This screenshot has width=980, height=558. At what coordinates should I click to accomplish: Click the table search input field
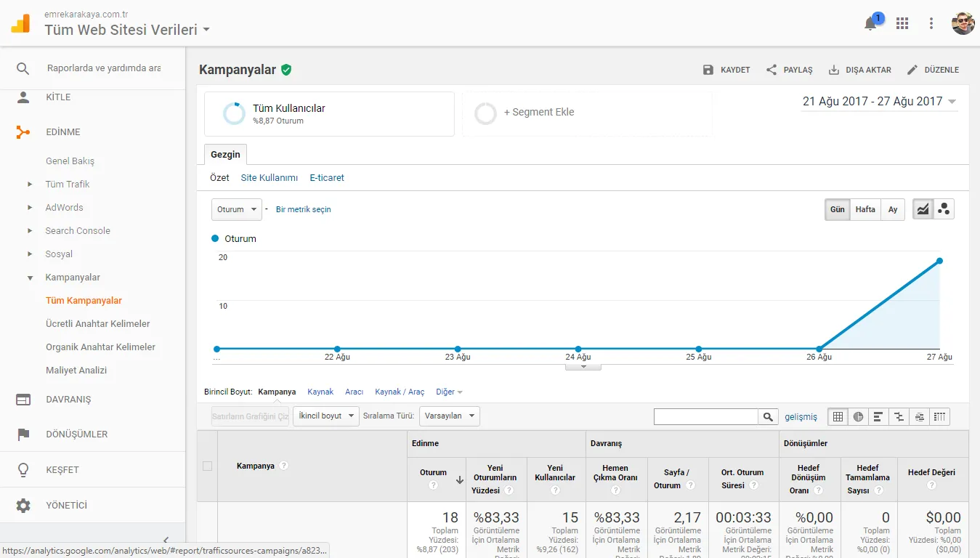tap(705, 416)
